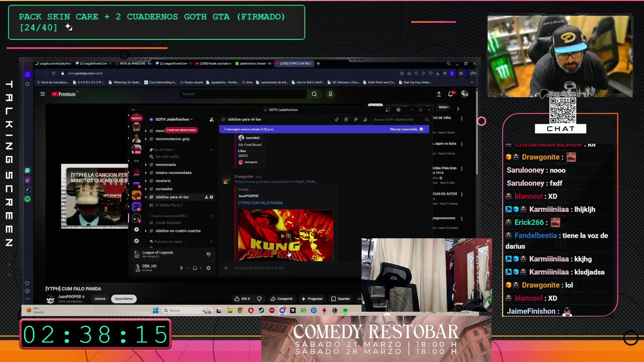
Task: Open the Discord Discover compass icon
Action: (136, 241)
